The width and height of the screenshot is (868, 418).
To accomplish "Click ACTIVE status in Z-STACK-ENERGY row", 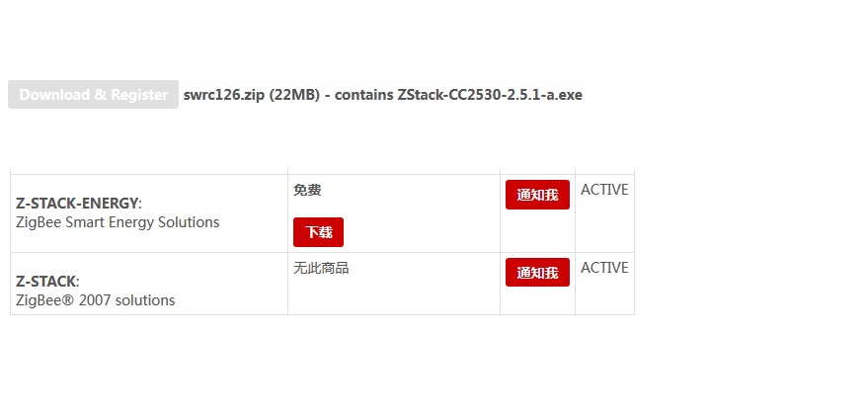I will pyautogui.click(x=604, y=190).
